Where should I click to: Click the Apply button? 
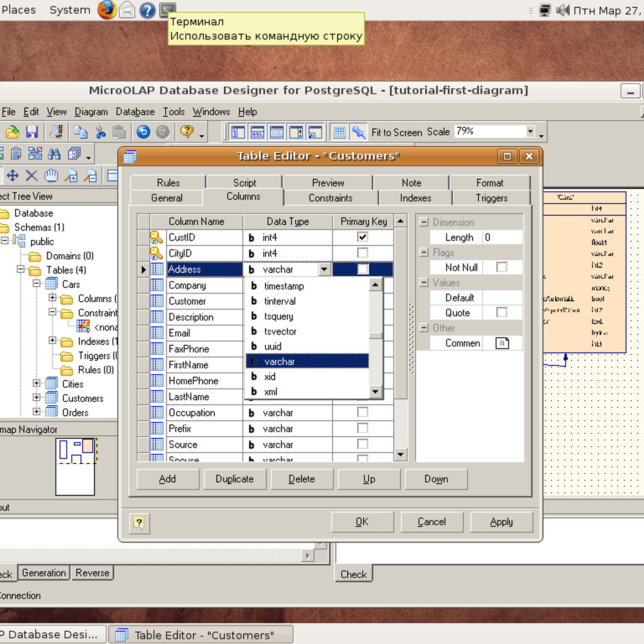coord(502,522)
